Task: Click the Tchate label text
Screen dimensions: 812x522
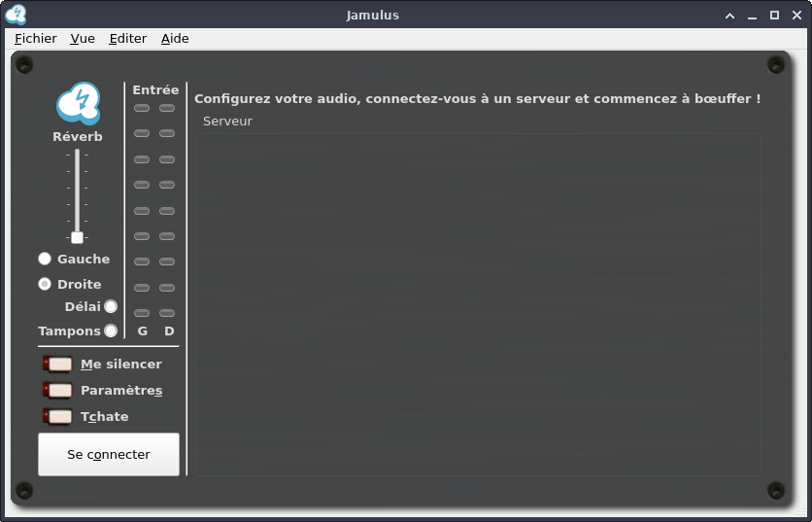Action: pyautogui.click(x=104, y=417)
